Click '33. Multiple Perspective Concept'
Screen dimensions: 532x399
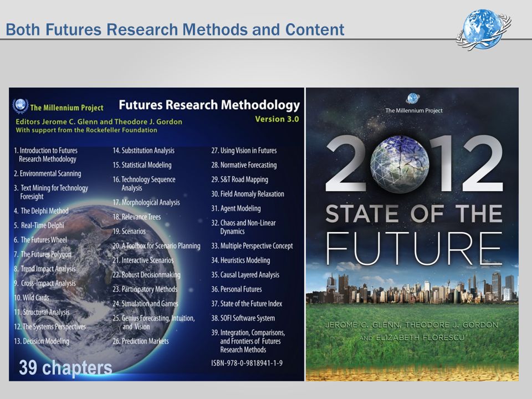point(252,246)
